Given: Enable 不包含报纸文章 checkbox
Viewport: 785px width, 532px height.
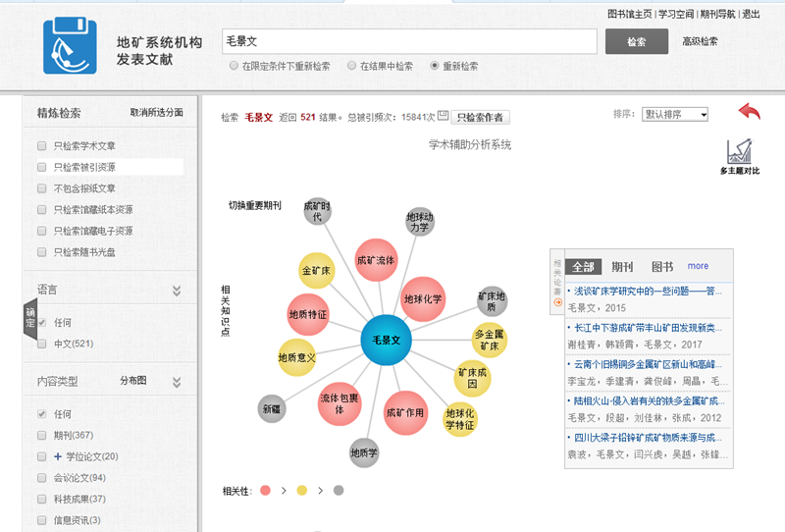Looking at the screenshot, I should pos(42,188).
